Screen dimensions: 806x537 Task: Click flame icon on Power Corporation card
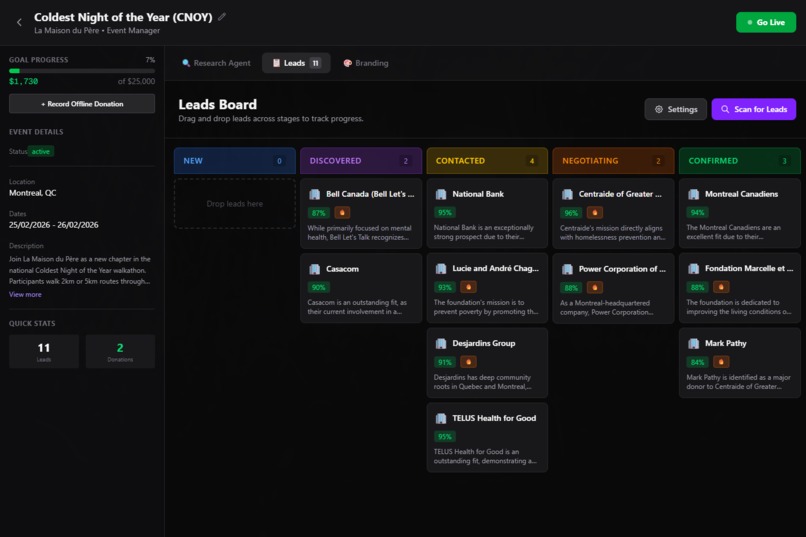tap(595, 287)
